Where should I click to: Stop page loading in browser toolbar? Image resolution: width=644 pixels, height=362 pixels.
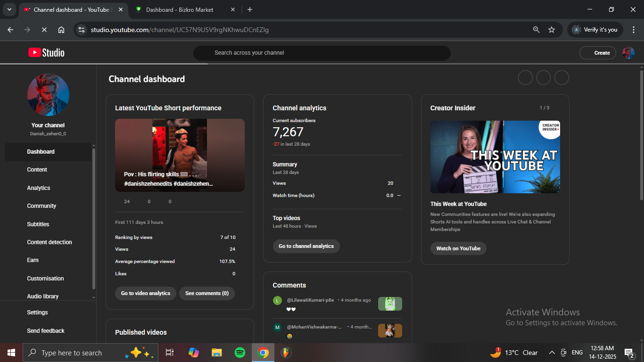pos(44,30)
